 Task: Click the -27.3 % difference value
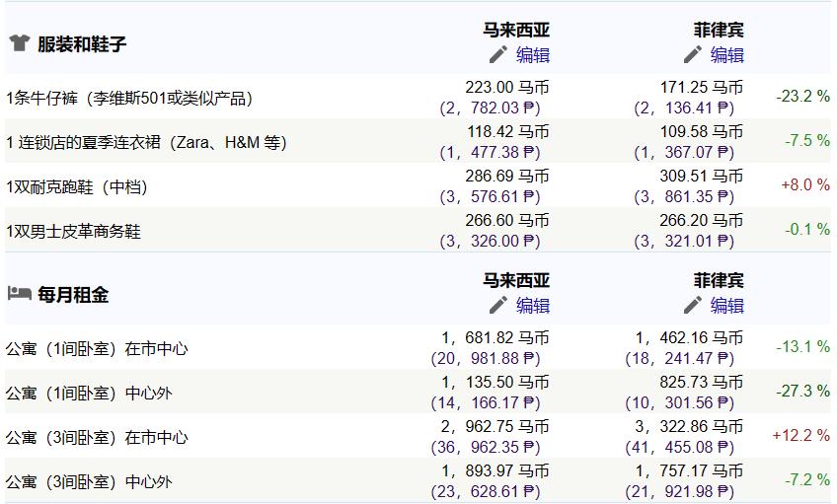point(802,391)
